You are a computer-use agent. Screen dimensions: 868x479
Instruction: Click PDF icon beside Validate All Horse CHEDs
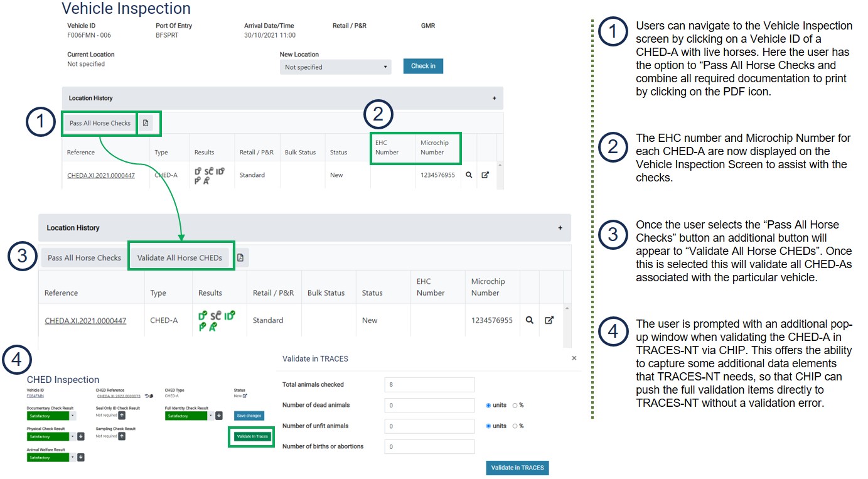click(241, 257)
